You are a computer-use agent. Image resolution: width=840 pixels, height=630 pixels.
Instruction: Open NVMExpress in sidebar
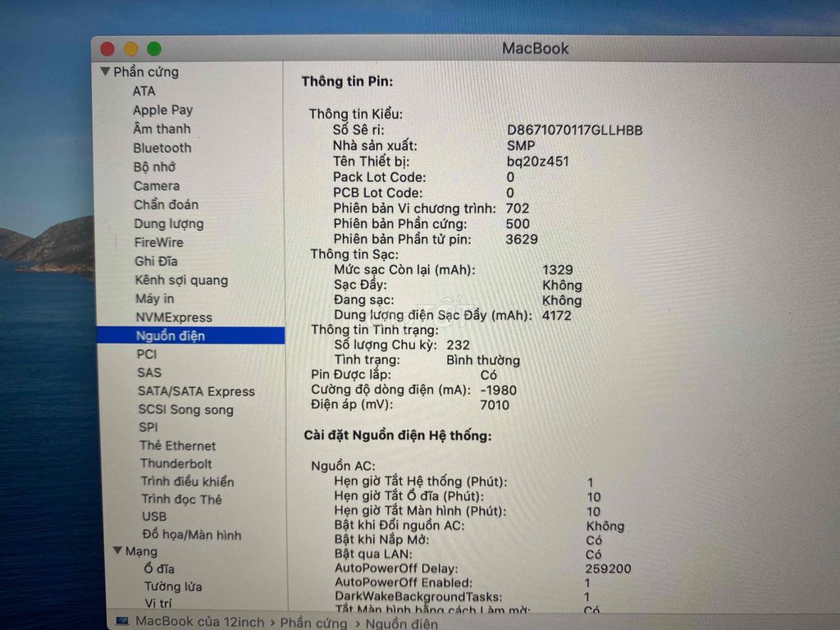173,317
